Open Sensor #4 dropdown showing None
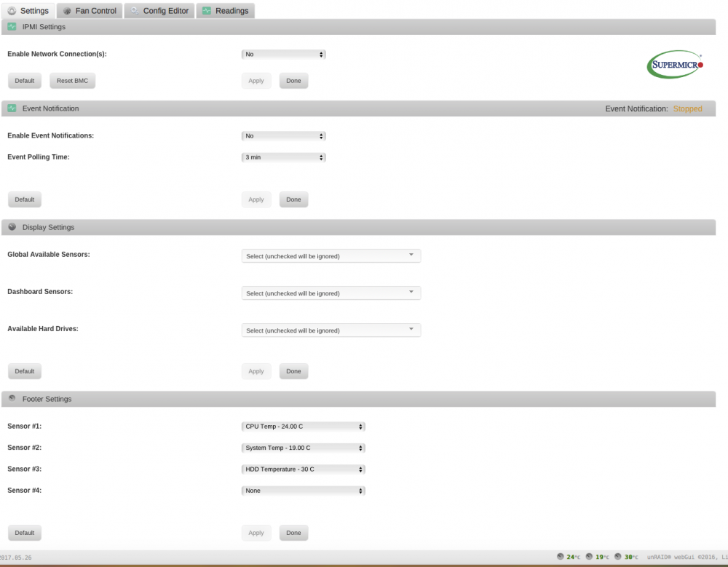Screen dimensions: 728x567 pyautogui.click(x=303, y=491)
